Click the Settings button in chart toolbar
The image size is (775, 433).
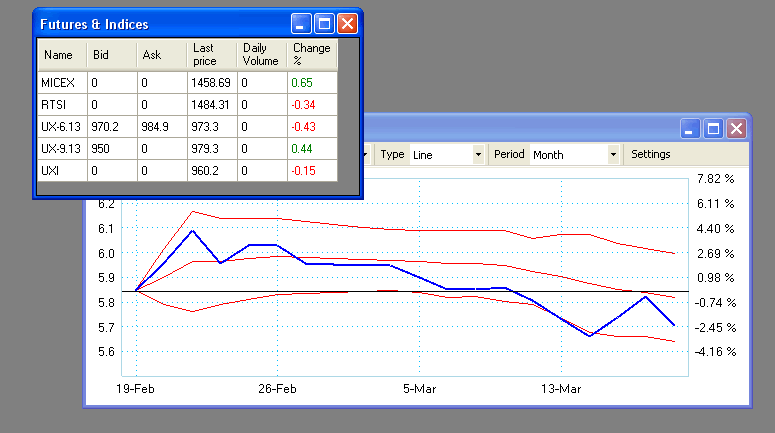coord(650,154)
